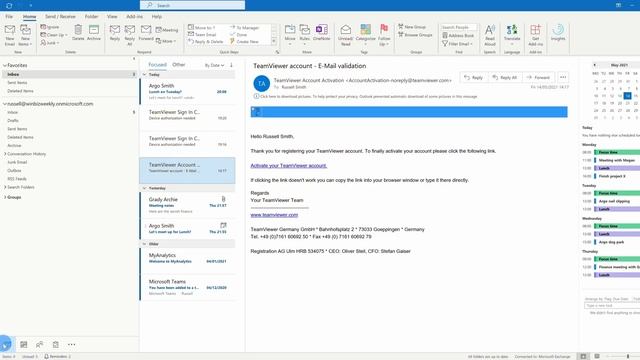640x360 pixels.
Task: Toggle Unread/Read status
Action: point(345,35)
